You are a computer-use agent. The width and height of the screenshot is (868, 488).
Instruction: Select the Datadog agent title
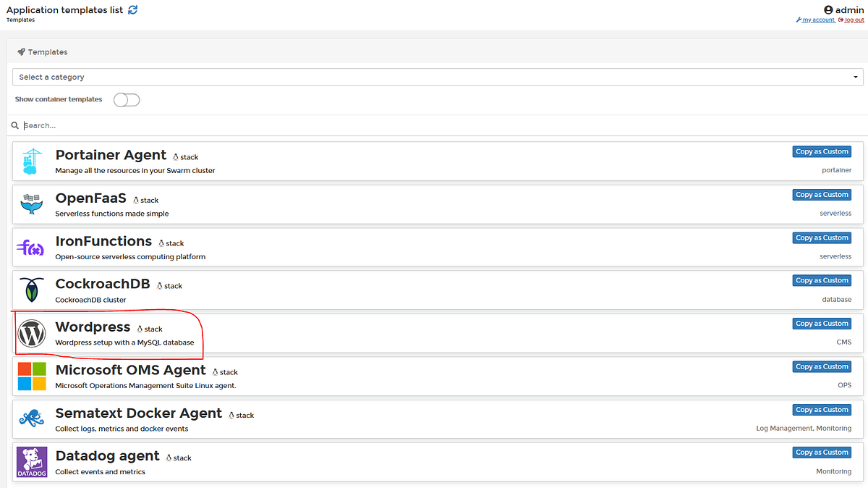coord(108,455)
